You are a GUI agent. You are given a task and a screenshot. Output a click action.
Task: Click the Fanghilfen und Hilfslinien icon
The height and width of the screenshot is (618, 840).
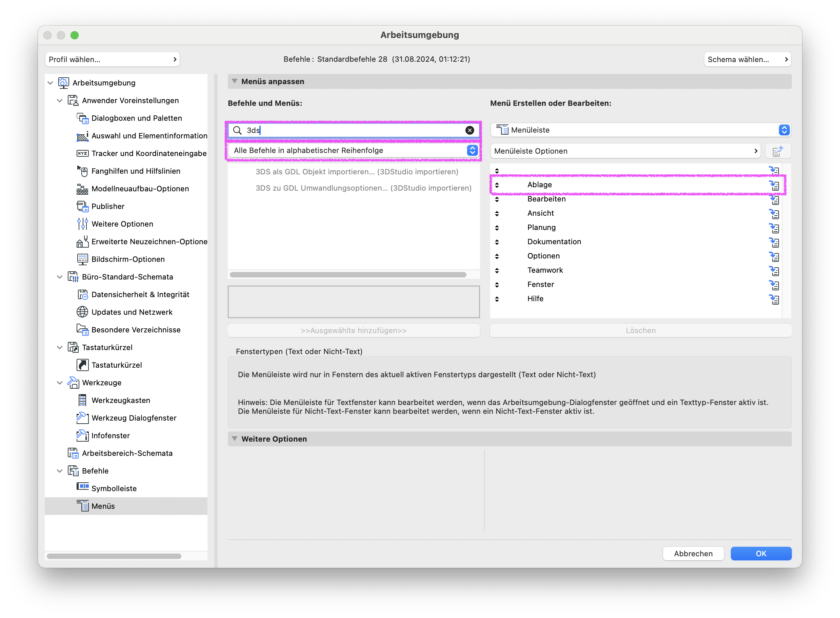[x=82, y=171]
